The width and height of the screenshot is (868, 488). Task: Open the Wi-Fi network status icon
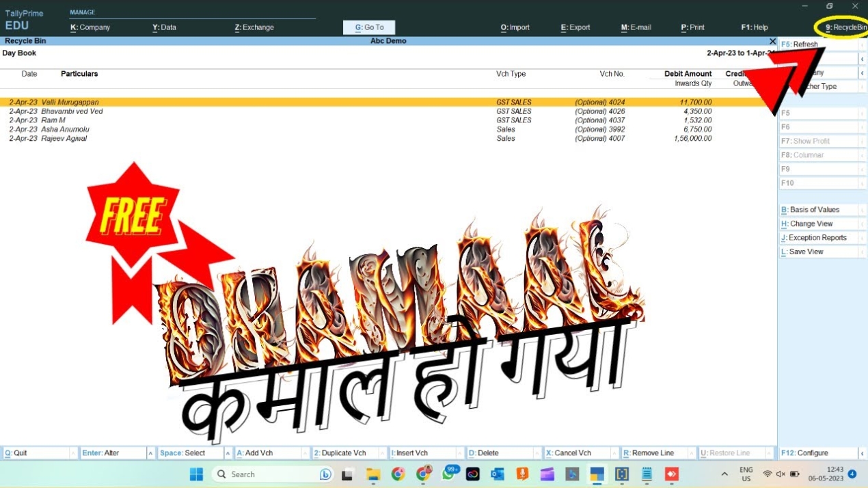767,474
